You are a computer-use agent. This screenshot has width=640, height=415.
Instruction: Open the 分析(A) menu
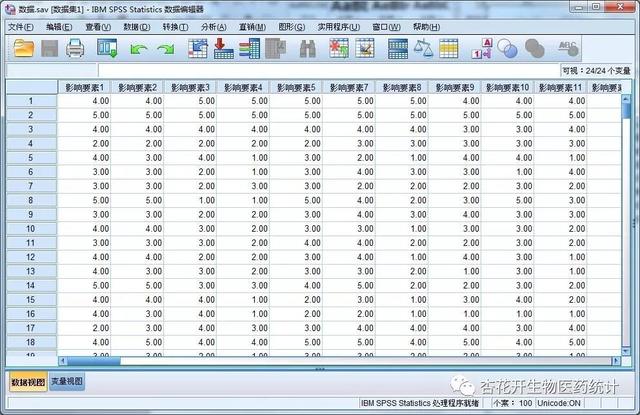click(213, 27)
